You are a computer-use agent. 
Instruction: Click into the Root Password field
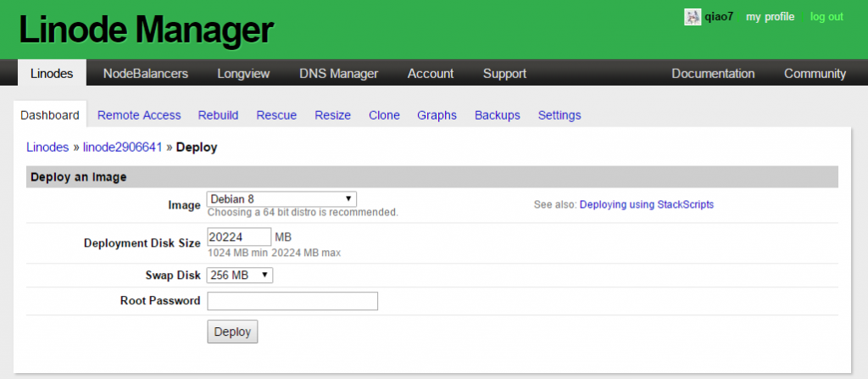292,301
